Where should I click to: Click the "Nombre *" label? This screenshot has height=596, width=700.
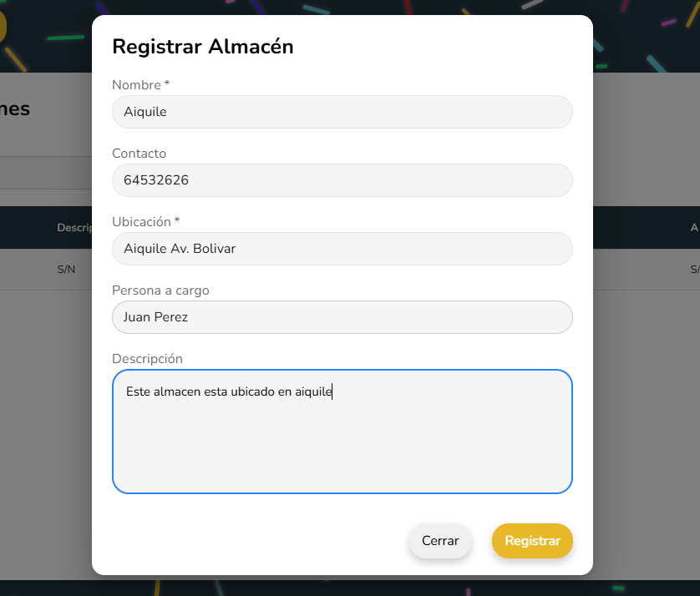click(x=140, y=85)
